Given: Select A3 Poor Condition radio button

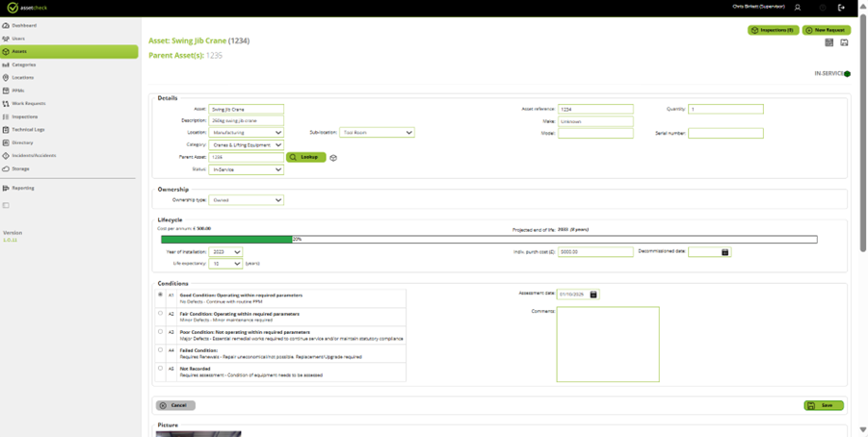Looking at the screenshot, I should [x=160, y=332].
